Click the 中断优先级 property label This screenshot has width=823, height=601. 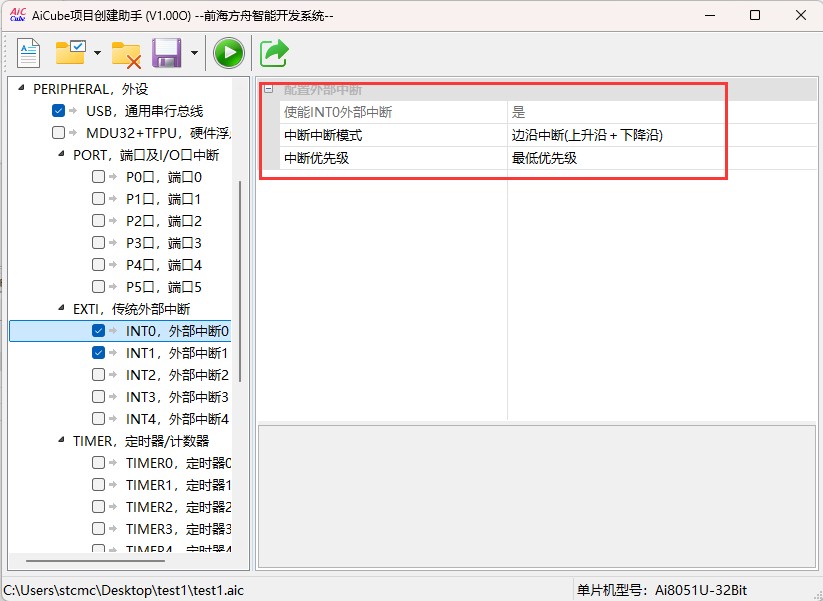click(316, 158)
